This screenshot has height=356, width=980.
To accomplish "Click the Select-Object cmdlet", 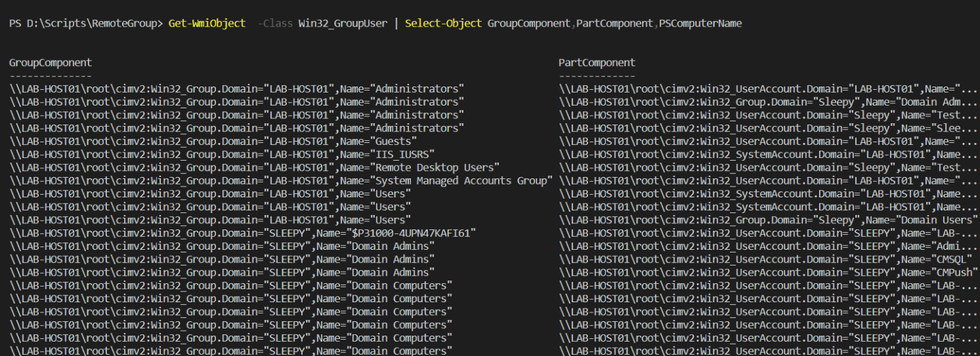I will (443, 23).
